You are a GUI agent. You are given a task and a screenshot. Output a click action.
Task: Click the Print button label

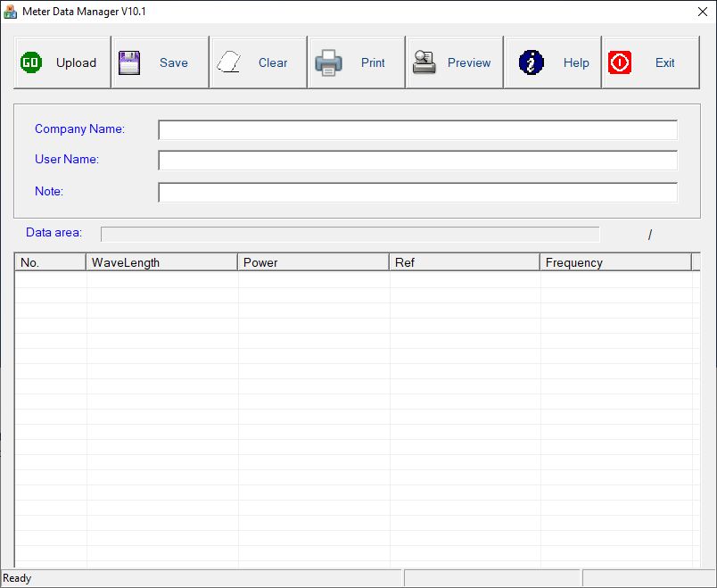click(x=373, y=62)
